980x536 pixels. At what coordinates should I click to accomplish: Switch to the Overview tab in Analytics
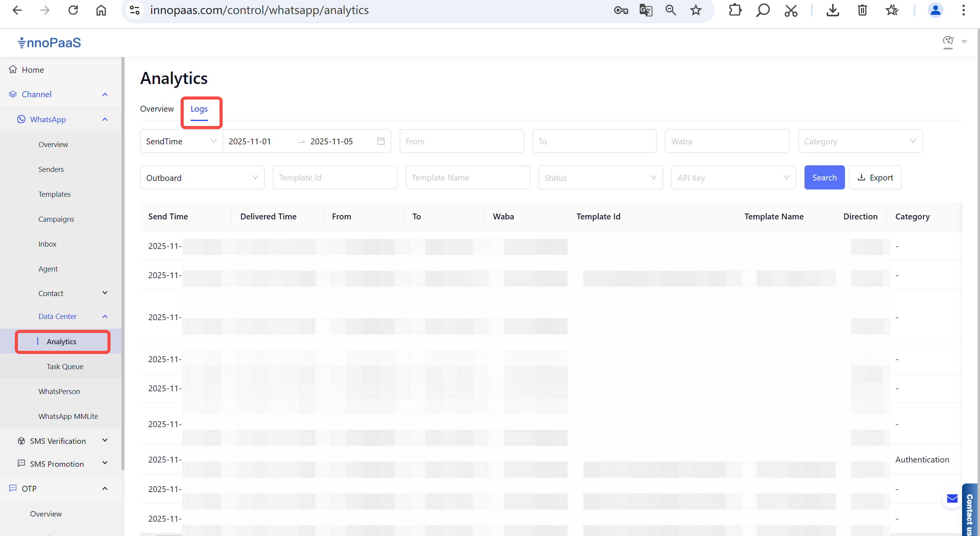tap(157, 109)
